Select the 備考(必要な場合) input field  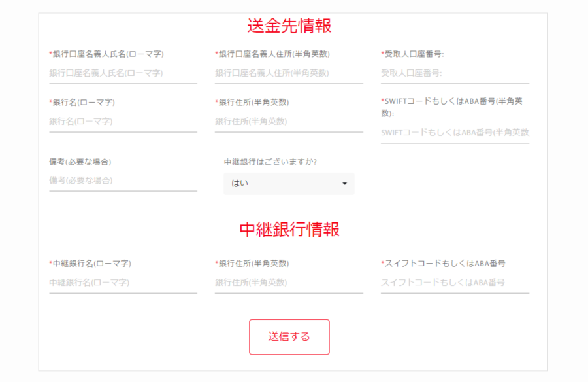click(123, 181)
